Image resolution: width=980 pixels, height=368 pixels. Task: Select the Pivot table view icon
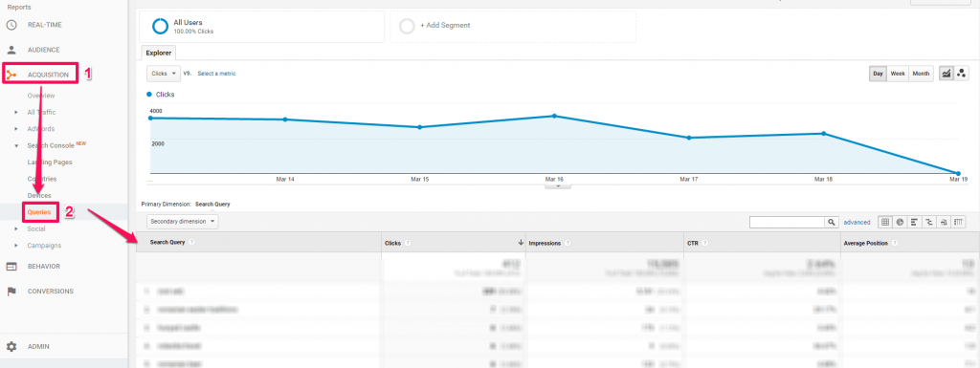click(x=959, y=222)
